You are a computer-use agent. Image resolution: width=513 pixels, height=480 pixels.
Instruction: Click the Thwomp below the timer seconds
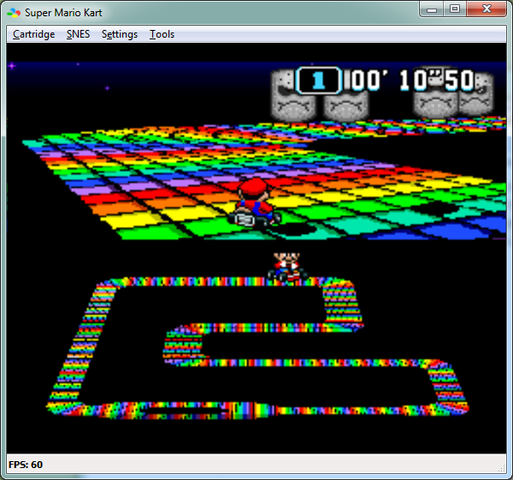(x=436, y=103)
